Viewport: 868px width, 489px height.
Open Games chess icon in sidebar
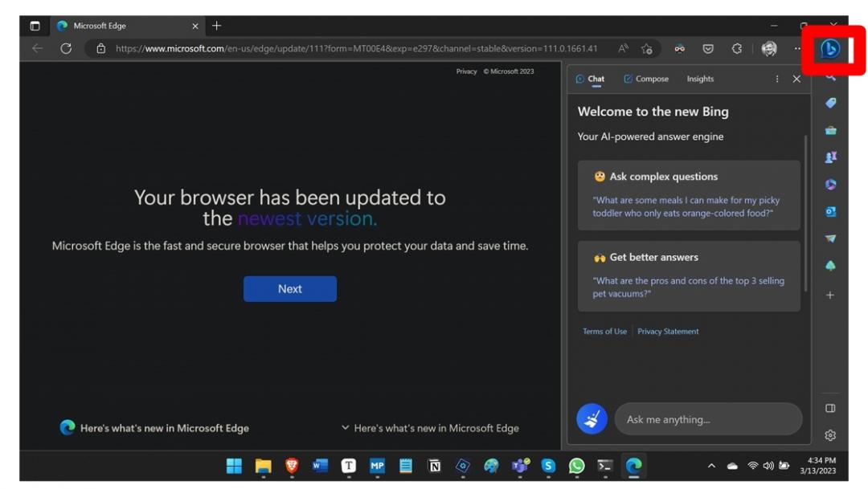830,157
